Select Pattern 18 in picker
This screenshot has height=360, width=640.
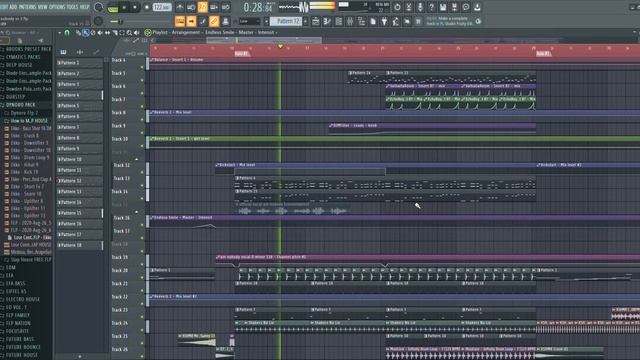79,245
